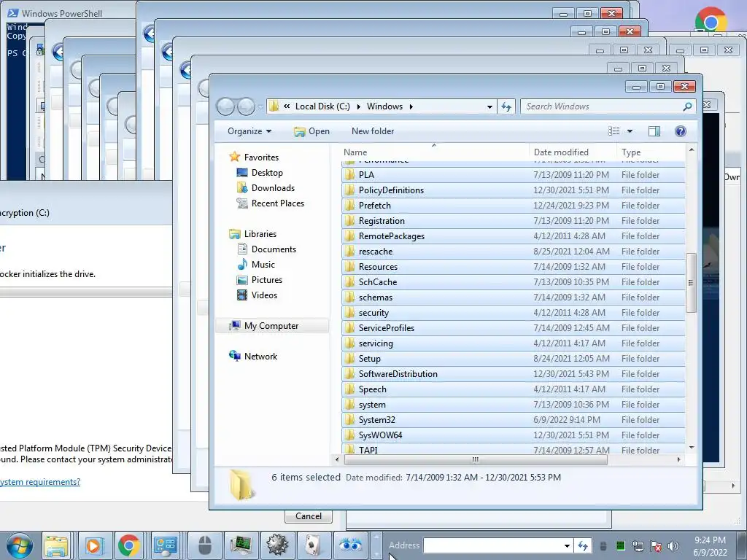Open the Control Panel taskbar icon
This screenshot has height=560, width=747.
tap(166, 545)
